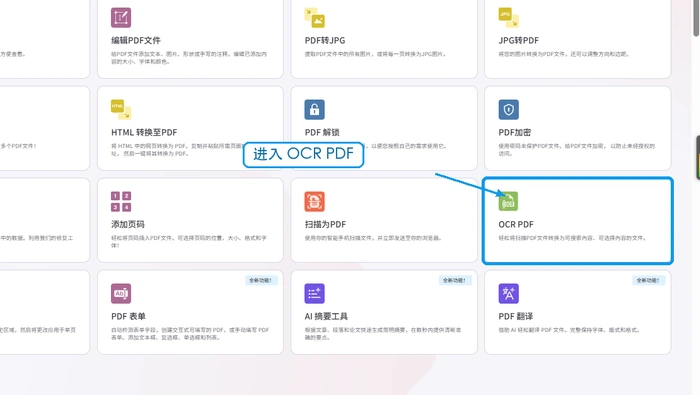Screen dimensions: 700x395
Task: Click the HTML 转换至PDF icon
Action: click(121, 109)
